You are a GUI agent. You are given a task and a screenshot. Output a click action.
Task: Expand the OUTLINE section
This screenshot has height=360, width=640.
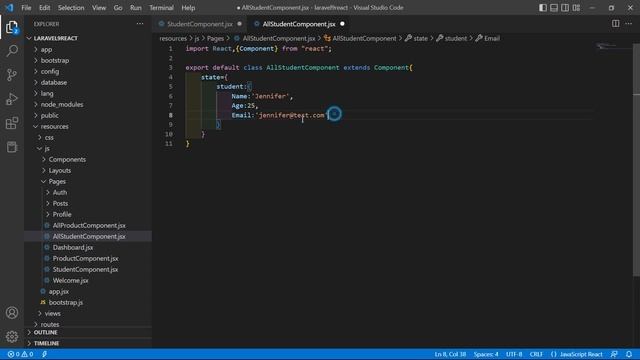(45, 332)
